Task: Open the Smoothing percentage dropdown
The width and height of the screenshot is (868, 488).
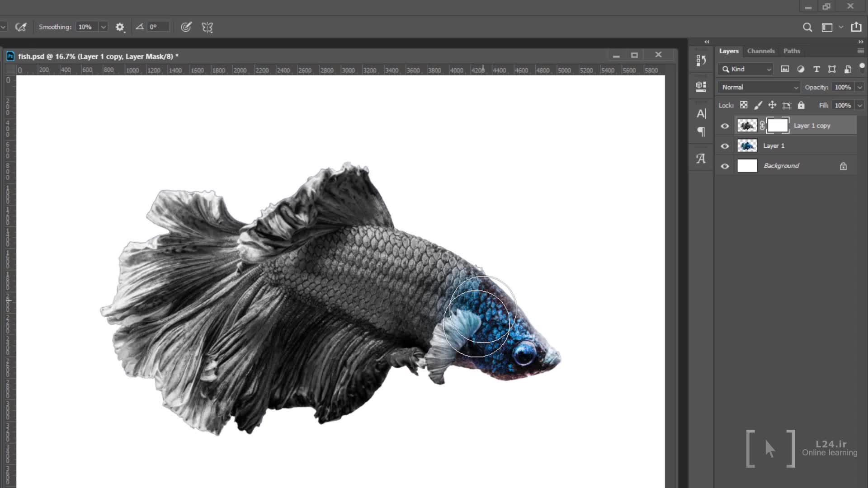Action: coord(104,27)
